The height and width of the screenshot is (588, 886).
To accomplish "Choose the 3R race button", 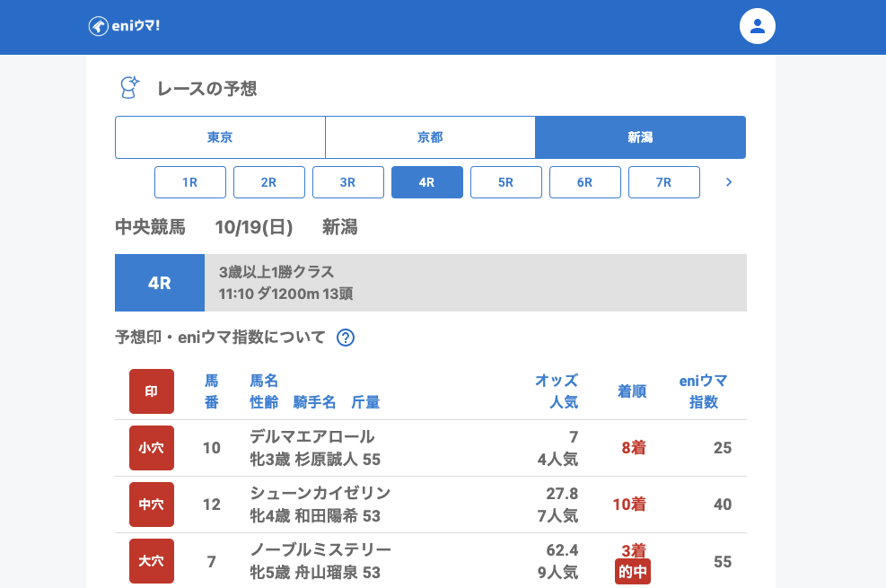I will [x=348, y=182].
